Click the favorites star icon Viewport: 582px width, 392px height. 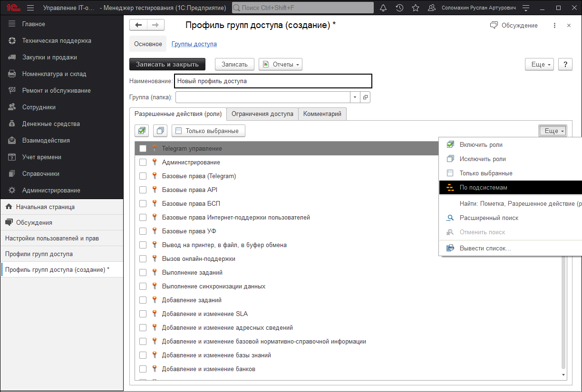[415, 8]
